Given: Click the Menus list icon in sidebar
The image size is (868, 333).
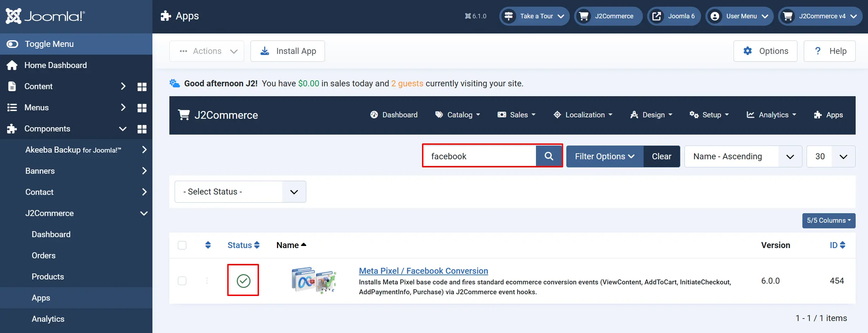Looking at the screenshot, I should tap(12, 107).
